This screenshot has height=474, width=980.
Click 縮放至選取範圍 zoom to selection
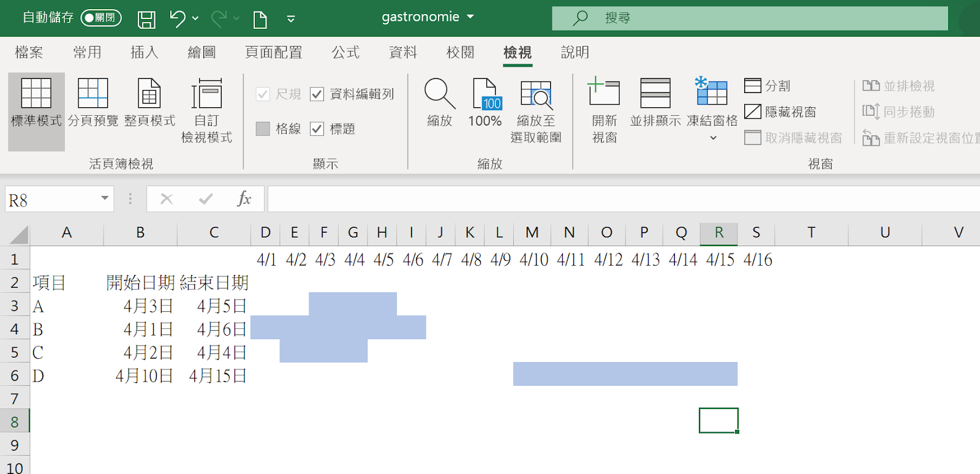click(536, 95)
